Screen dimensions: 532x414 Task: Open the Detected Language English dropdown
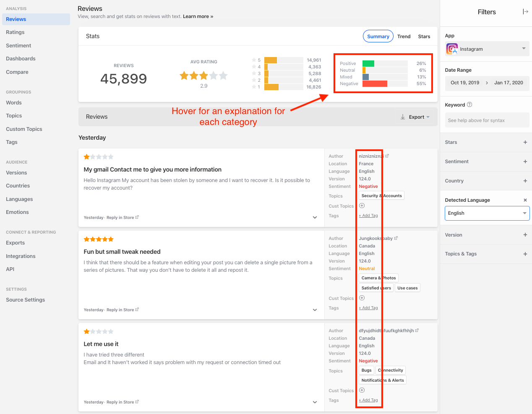tap(487, 213)
